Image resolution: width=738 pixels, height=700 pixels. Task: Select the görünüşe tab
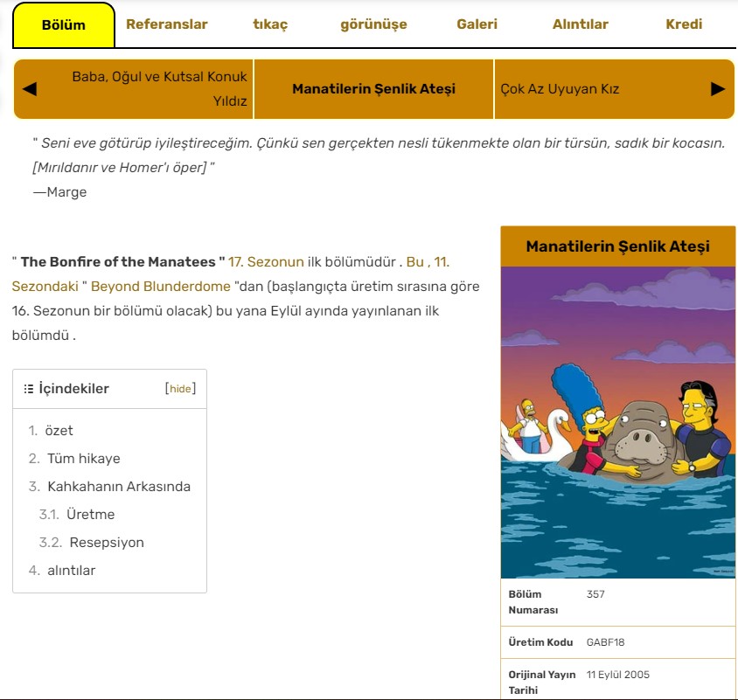tap(373, 24)
